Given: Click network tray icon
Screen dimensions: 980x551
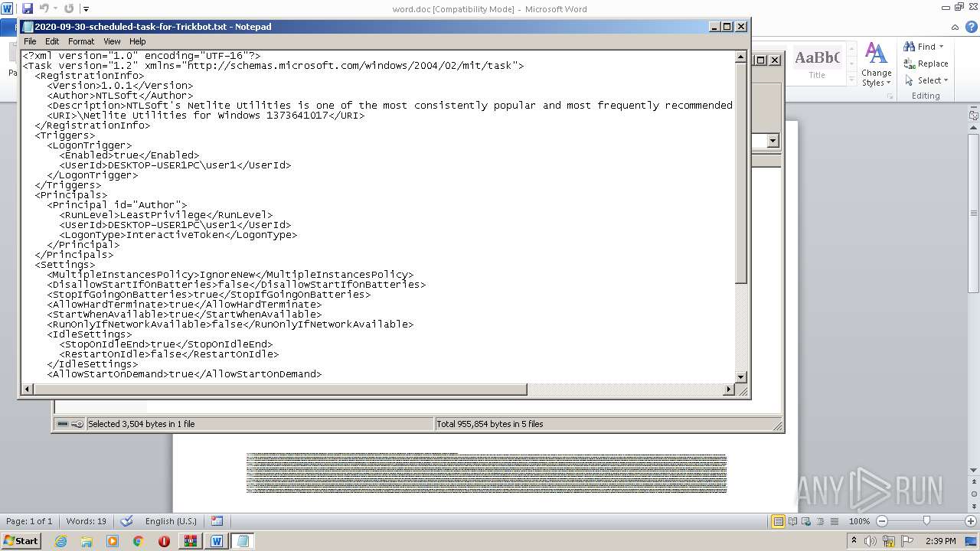Looking at the screenshot, I should tap(889, 541).
